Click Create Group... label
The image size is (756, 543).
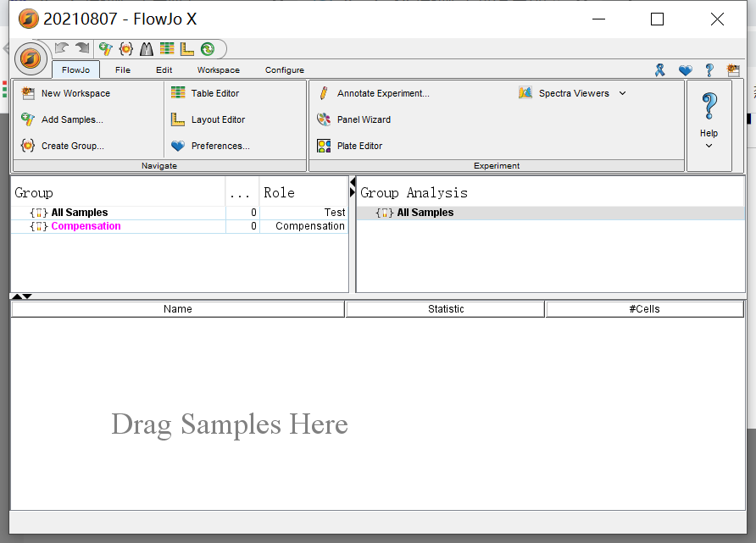tap(73, 146)
